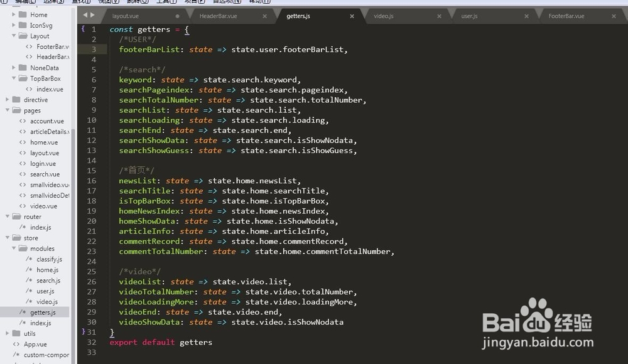Open layout.vue in pages folder
Screen dimensions: 628x364
(45, 153)
